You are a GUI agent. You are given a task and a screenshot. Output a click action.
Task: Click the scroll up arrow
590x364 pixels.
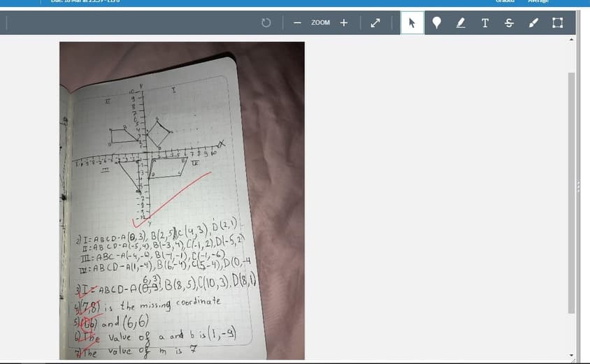coord(571,39)
